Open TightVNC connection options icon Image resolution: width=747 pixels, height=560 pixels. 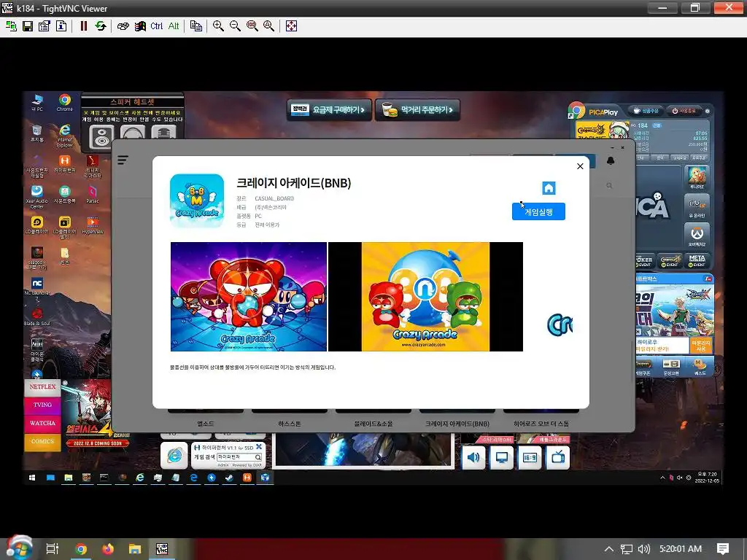pos(44,26)
